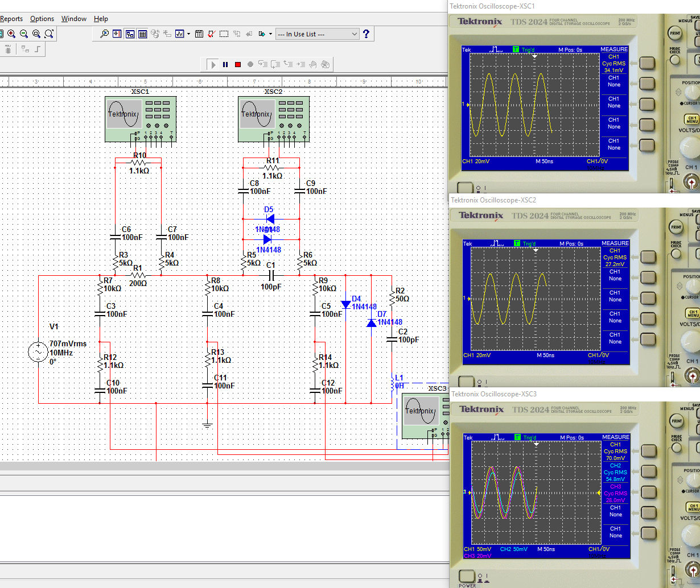Click the XSC3 oscilloscope vertical POSITION knob
700x588 pixels.
tap(693, 479)
